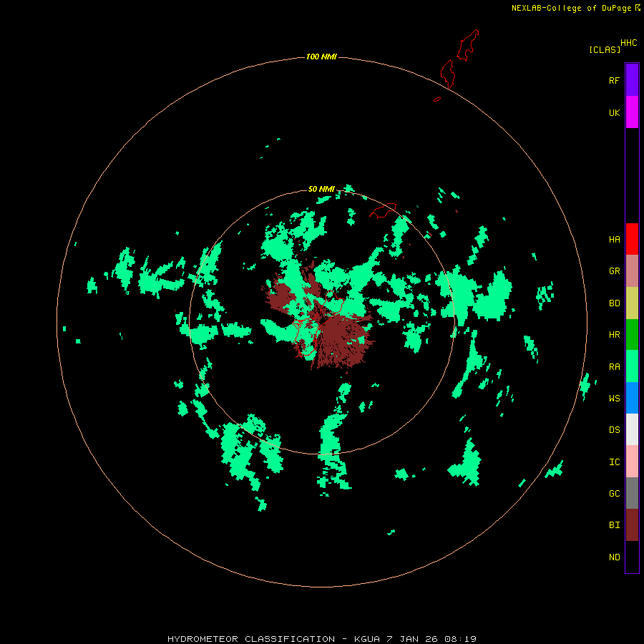The width and height of the screenshot is (644, 644).
Task: Click the HHC product label
Action: point(628,43)
